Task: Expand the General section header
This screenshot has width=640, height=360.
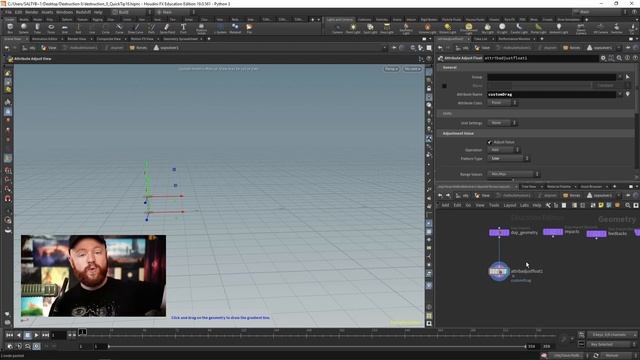Action: tap(537, 67)
